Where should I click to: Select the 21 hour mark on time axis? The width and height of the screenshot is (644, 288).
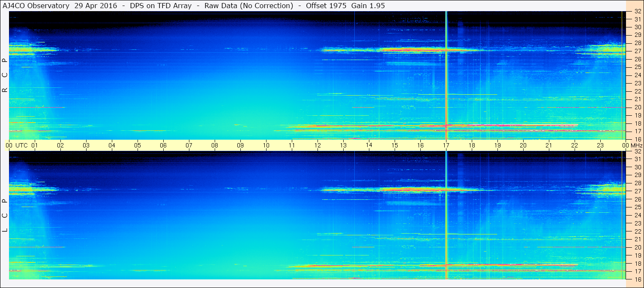click(x=549, y=145)
